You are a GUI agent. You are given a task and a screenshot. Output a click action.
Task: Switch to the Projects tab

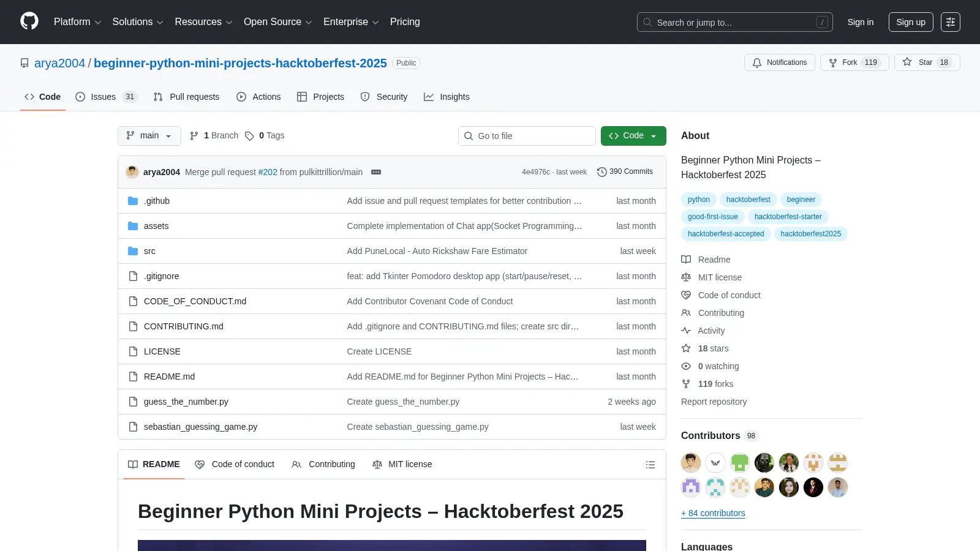pos(320,97)
